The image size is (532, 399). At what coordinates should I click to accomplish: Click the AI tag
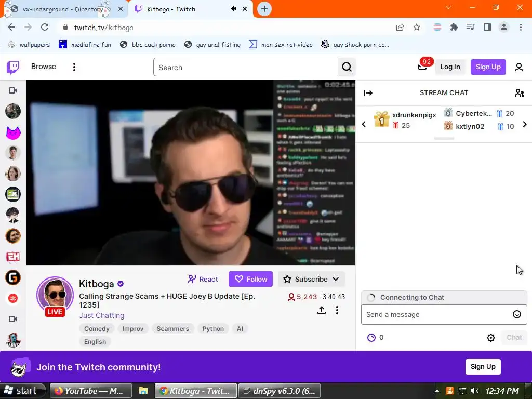pos(240,329)
